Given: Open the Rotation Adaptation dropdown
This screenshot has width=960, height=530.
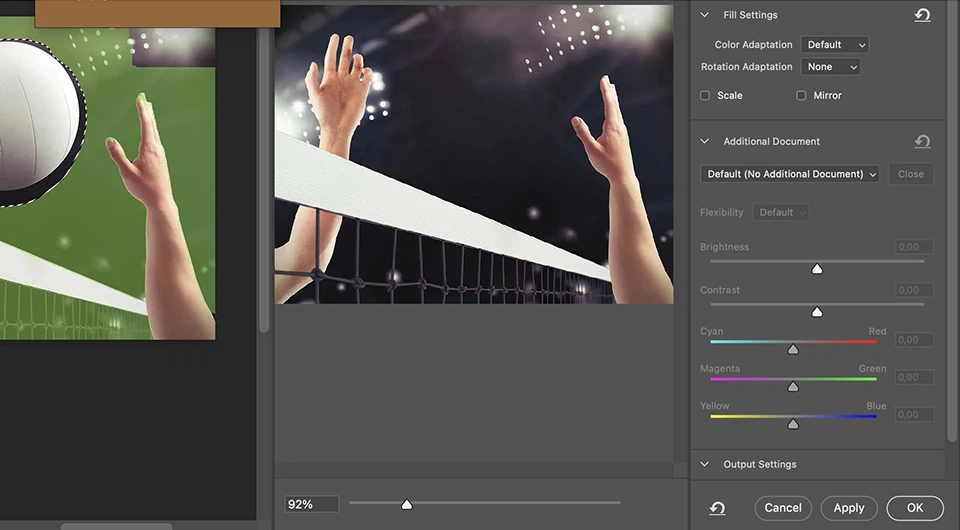Looking at the screenshot, I should [831, 67].
